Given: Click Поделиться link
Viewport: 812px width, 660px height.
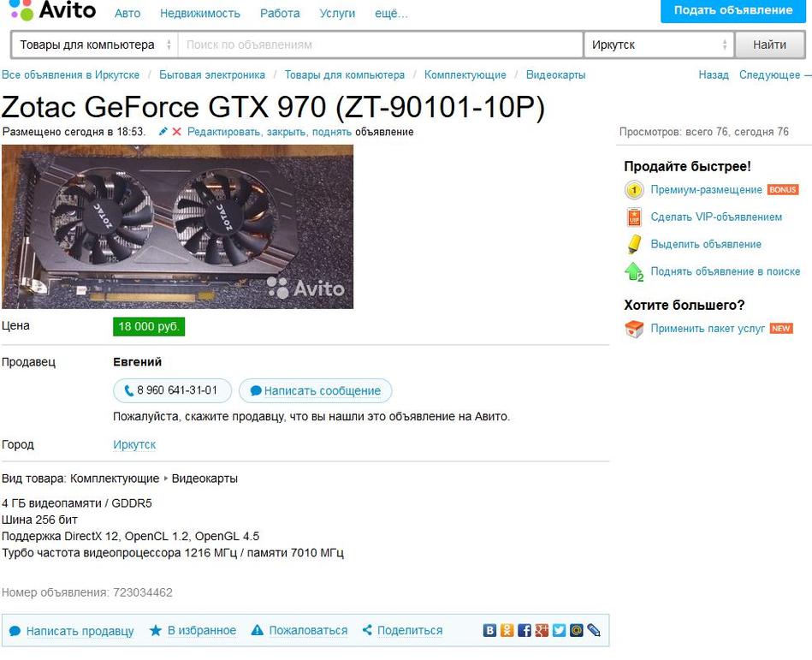Looking at the screenshot, I should pos(410,631).
